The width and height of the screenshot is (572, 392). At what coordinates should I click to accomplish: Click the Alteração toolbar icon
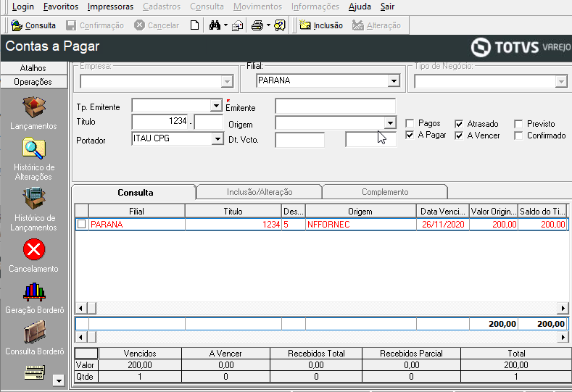[358, 25]
